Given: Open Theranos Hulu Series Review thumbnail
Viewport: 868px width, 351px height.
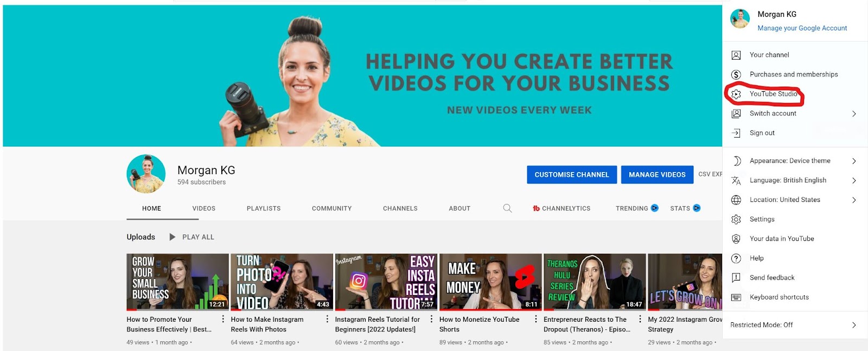Looking at the screenshot, I should click(x=595, y=282).
